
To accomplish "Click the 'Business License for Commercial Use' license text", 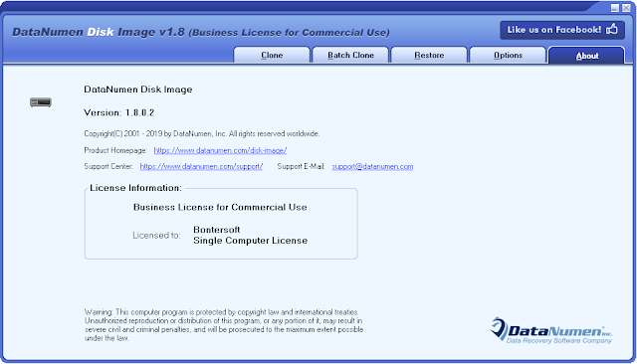I will click(x=220, y=207).
